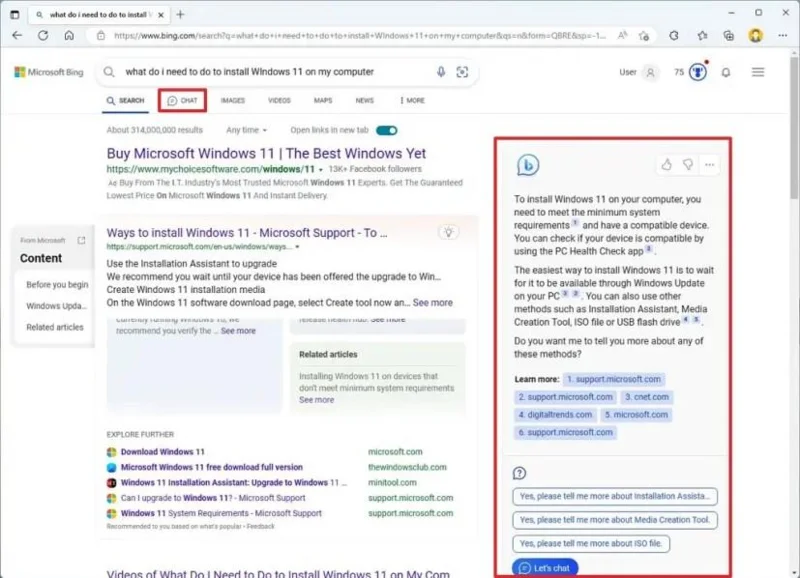Open Microsoft Windows 11 free download link
800x578 pixels.
212,467
